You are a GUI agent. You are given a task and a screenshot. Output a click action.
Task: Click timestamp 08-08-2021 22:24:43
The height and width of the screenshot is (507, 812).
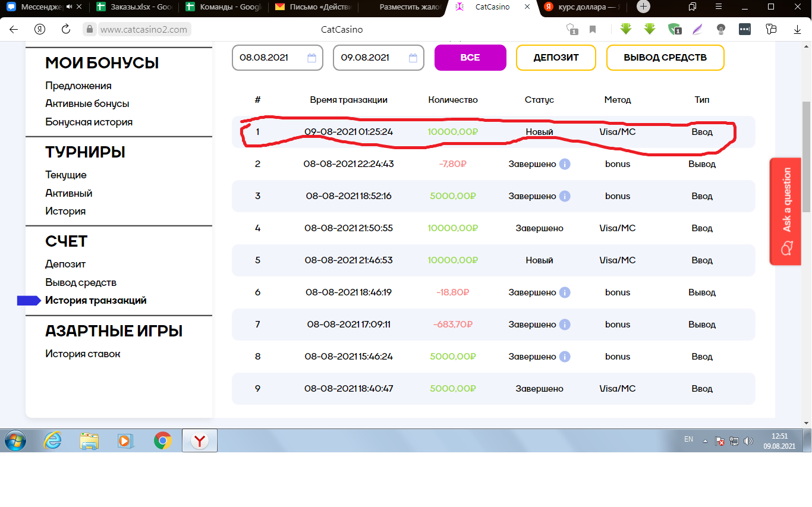(x=349, y=164)
